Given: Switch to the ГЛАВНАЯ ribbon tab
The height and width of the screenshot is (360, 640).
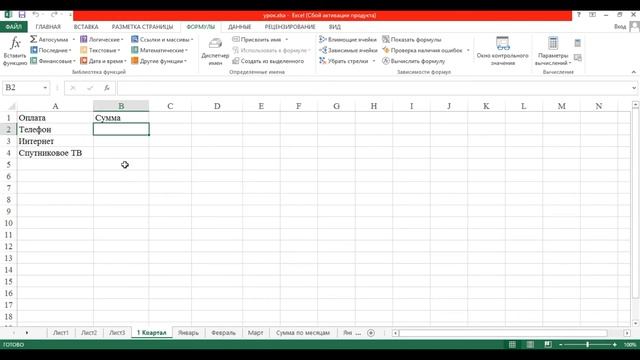Looking at the screenshot, I should click(48, 27).
